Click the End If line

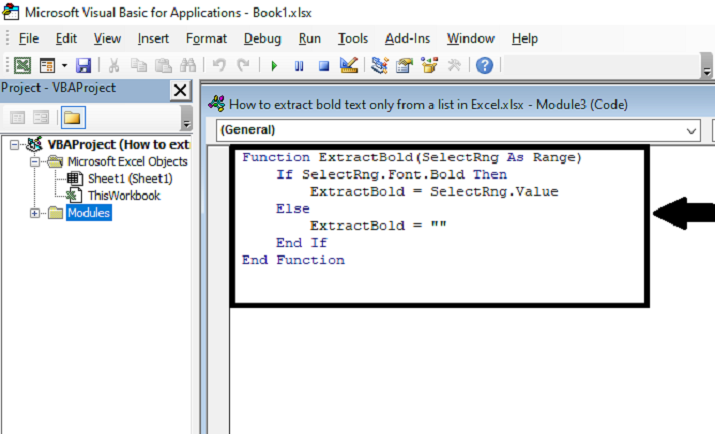coord(301,243)
